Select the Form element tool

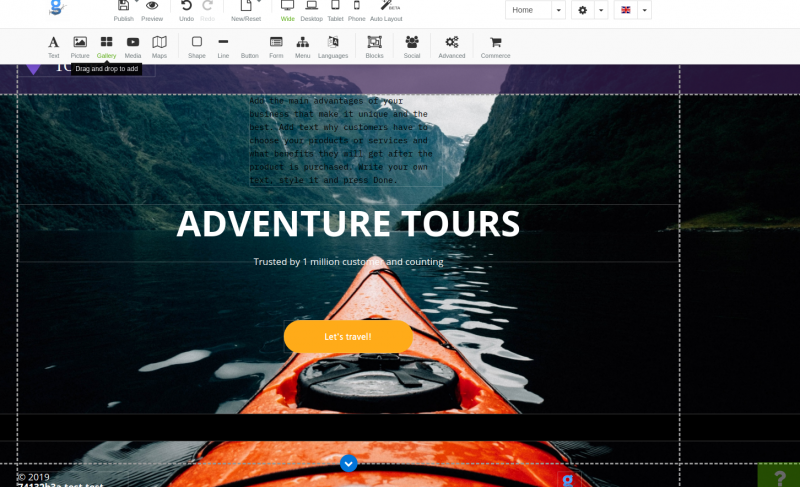click(x=276, y=47)
